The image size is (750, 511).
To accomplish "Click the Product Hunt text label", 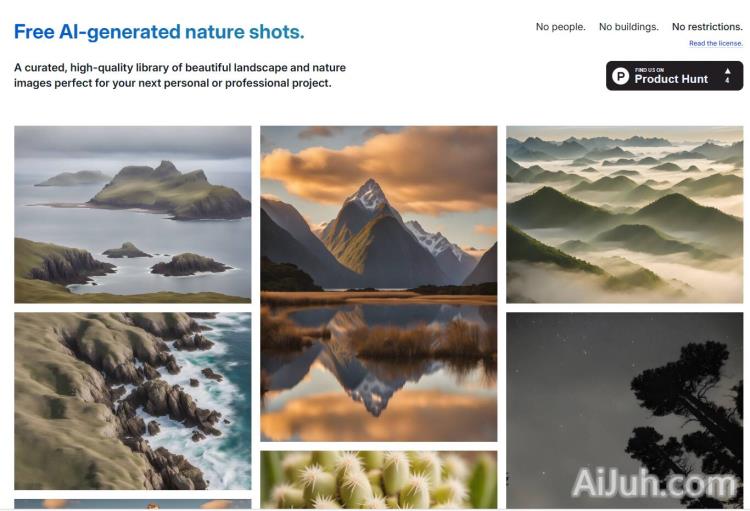I will (671, 79).
